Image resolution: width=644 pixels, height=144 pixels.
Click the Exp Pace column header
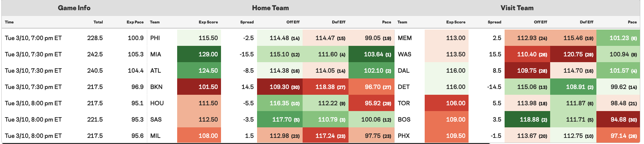pyautogui.click(x=135, y=22)
